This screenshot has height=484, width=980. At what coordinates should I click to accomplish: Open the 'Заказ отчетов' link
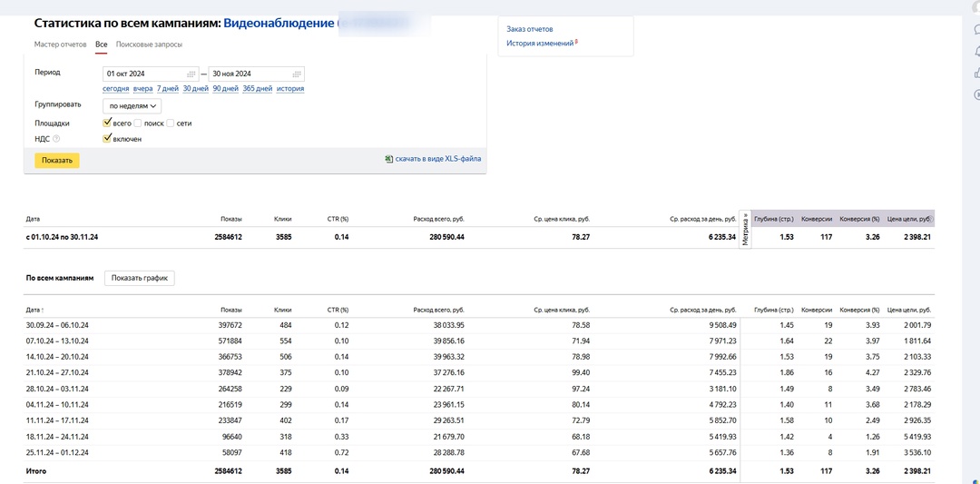click(529, 29)
